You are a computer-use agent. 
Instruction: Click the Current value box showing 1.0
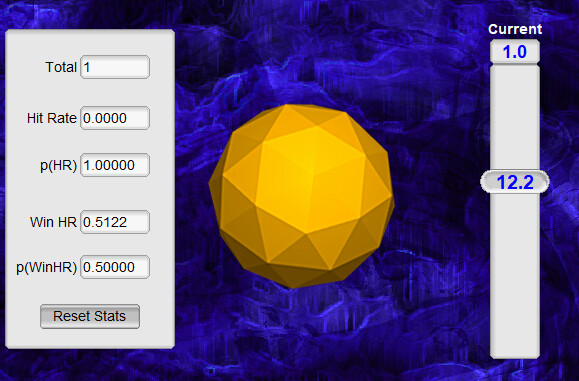515,52
